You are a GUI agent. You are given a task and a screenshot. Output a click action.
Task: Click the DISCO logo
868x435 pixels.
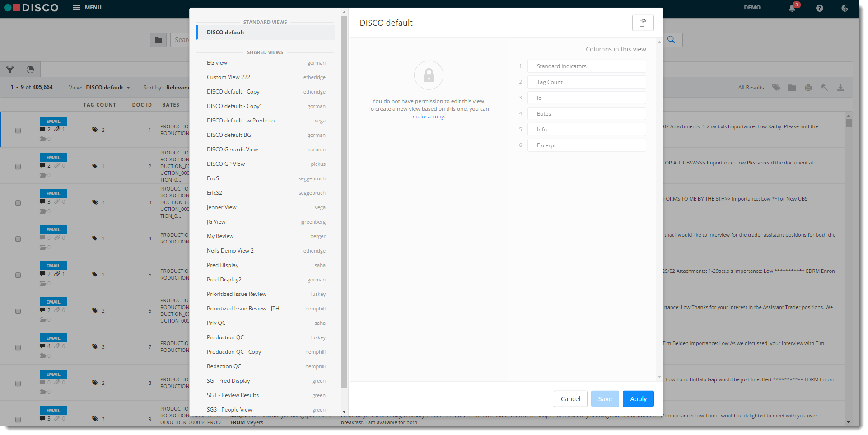coord(31,8)
